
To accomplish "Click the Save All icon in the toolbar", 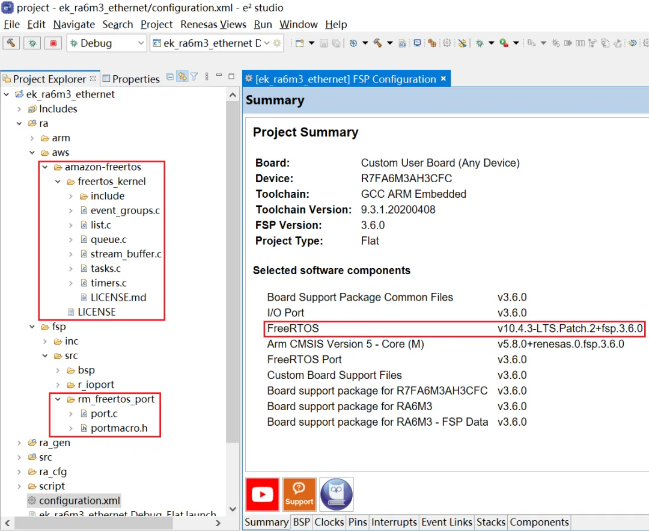I will click(x=337, y=43).
